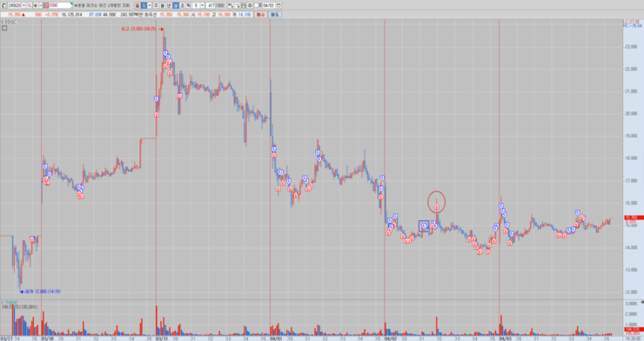
Task: Open the calendar picker next to 04/03
Action: coord(278,5)
